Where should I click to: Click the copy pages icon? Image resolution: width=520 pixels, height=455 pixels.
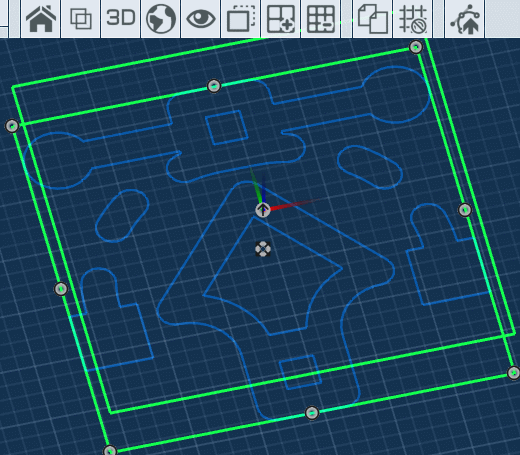[x=373, y=19]
